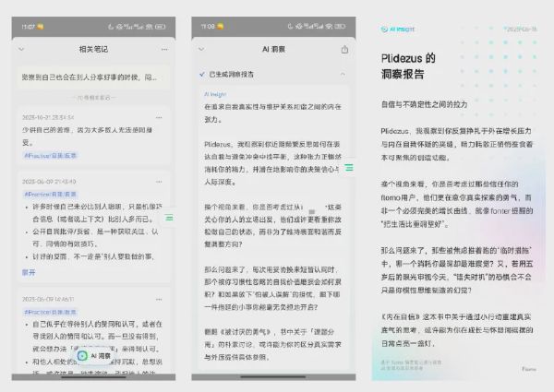Open the menu of the 2025-10-21 note
Screen dimensions: 554x392
click(x=159, y=117)
